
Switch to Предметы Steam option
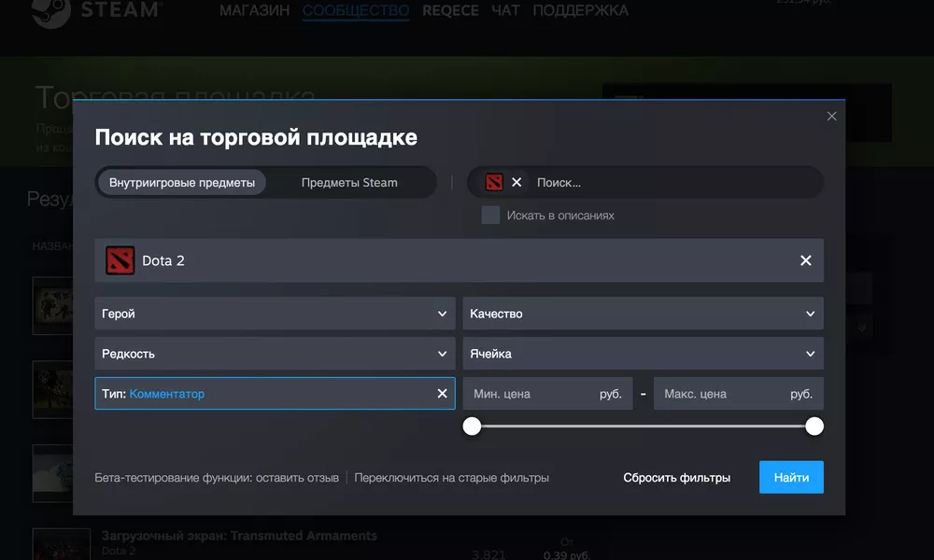coord(349,182)
